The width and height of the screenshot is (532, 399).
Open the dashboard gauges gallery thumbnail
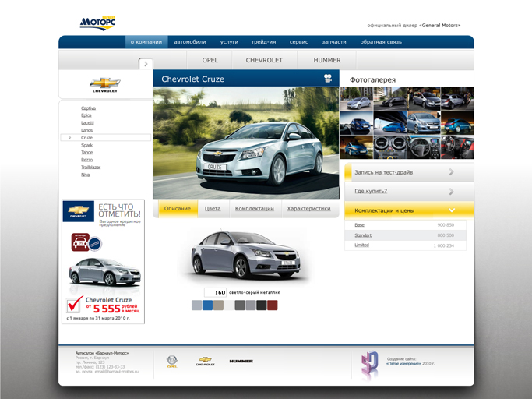tap(389, 147)
